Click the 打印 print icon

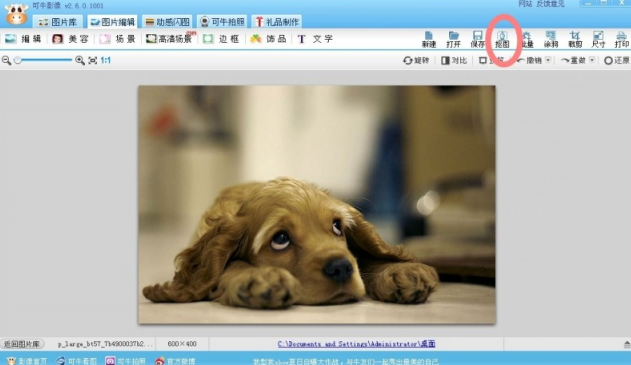[x=621, y=39]
